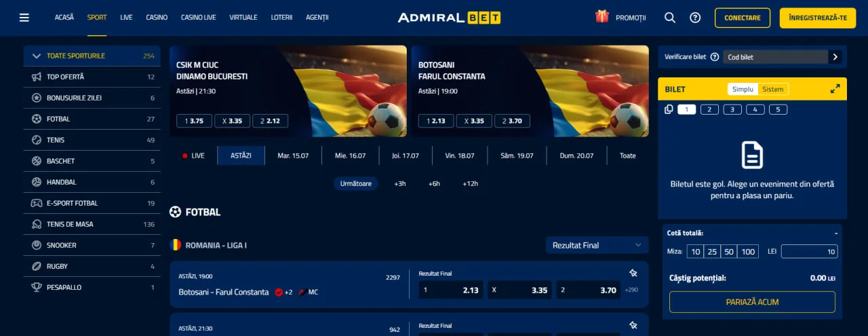Select ticket number 4

pyautogui.click(x=755, y=109)
